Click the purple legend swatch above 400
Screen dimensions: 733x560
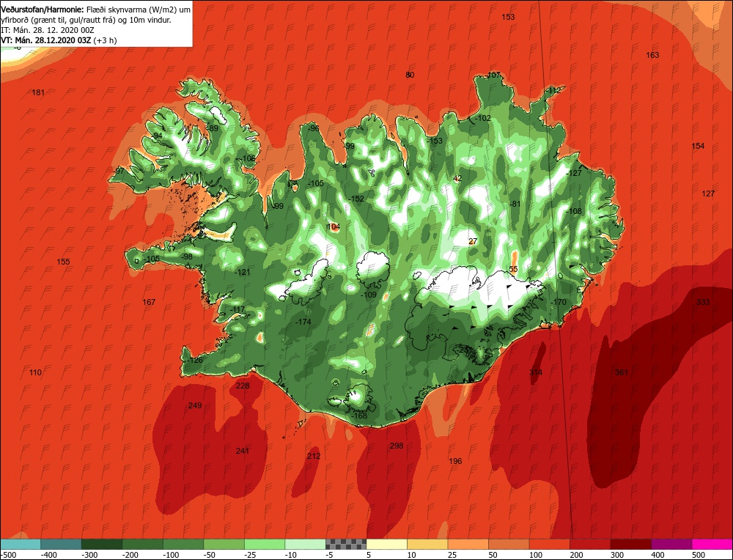[671, 544]
